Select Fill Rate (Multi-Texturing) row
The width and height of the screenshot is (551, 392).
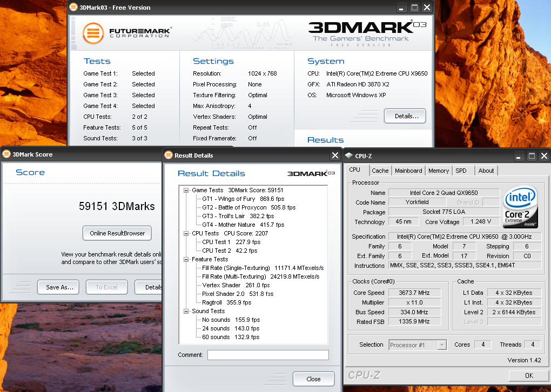[261, 276]
